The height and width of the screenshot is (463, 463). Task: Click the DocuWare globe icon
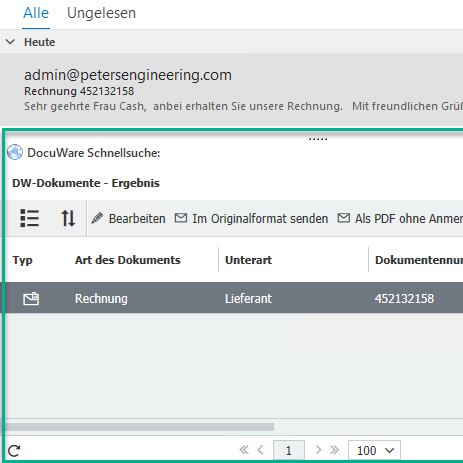coord(15,153)
